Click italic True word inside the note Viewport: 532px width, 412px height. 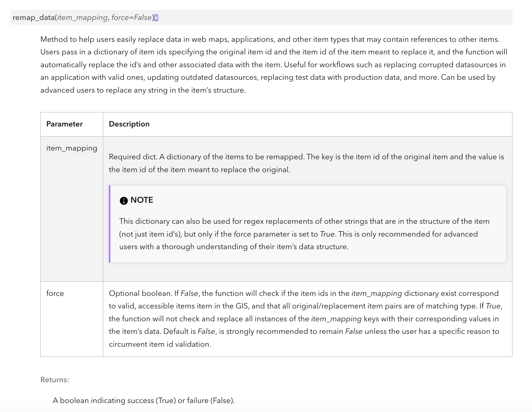pos(327,234)
